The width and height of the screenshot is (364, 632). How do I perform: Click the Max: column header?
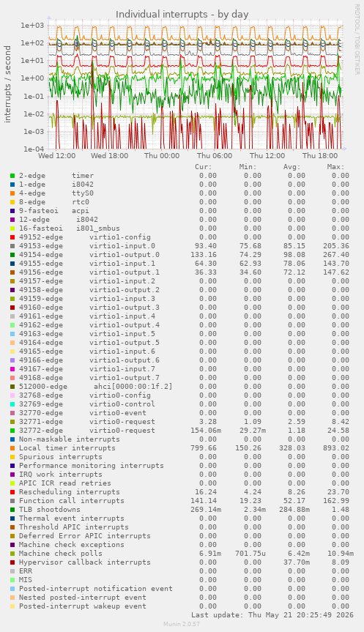point(335,167)
